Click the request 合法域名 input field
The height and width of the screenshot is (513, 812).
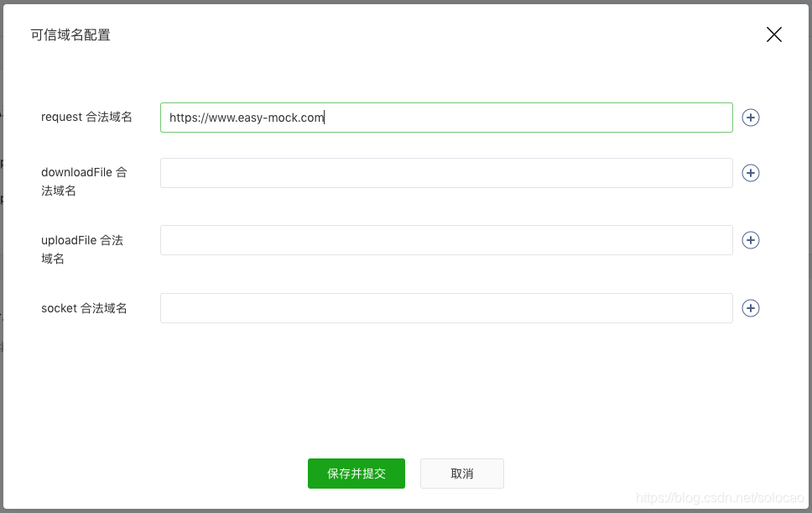click(446, 118)
